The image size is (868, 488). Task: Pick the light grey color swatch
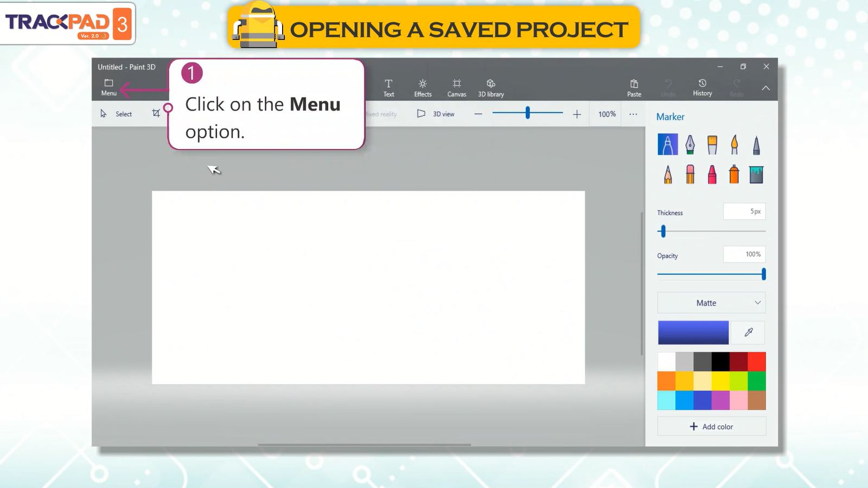[x=684, y=361]
